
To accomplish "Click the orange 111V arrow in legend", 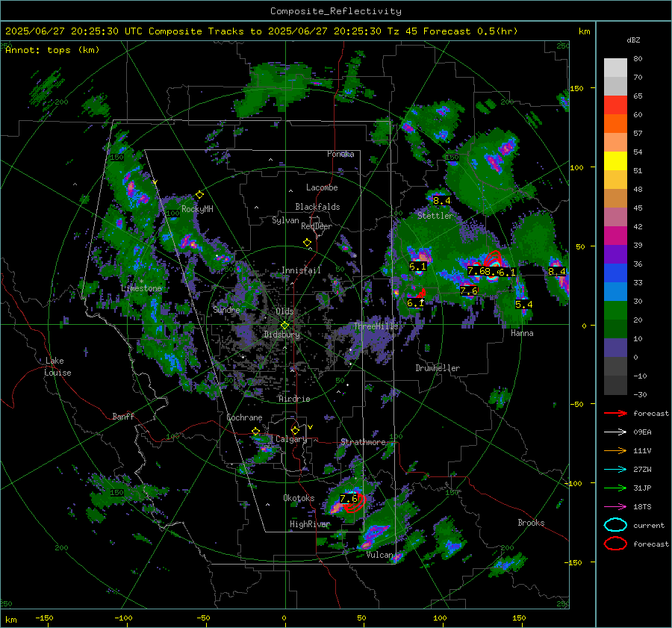I will point(615,450).
